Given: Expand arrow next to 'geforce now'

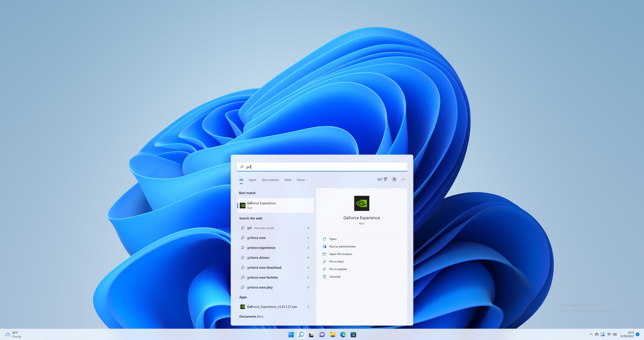Looking at the screenshot, I should click(x=308, y=238).
